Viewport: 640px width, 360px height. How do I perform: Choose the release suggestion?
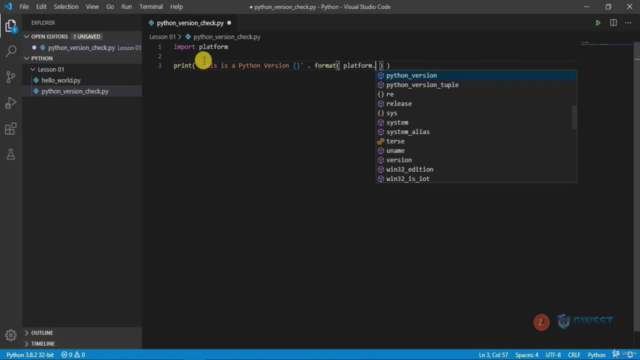[476, 104]
